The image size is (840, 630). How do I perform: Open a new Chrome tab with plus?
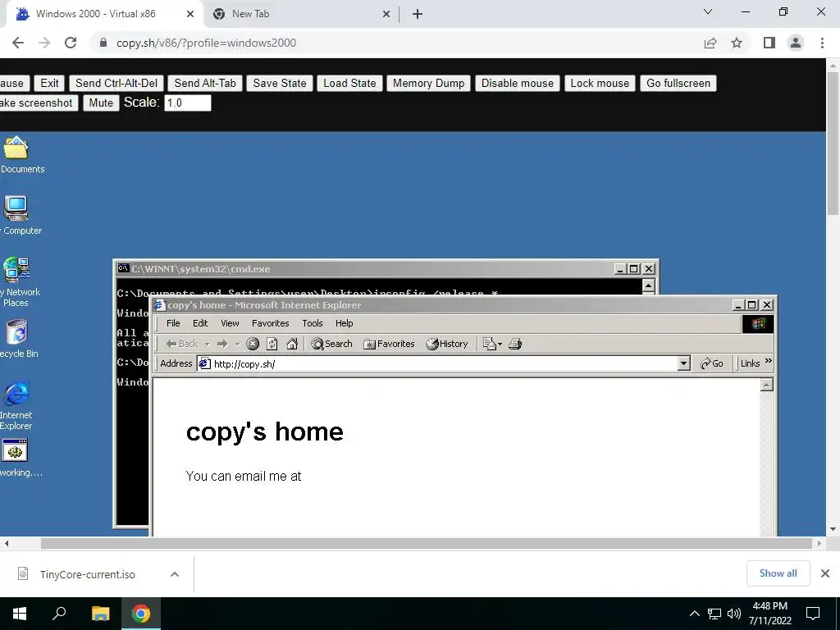[418, 14]
